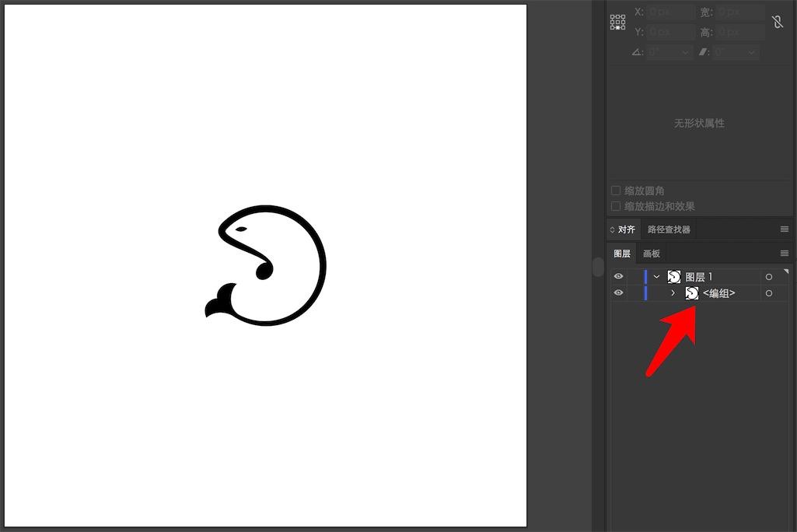The image size is (797, 532).
Task: Select the 图层 1 layer name
Action: click(699, 277)
